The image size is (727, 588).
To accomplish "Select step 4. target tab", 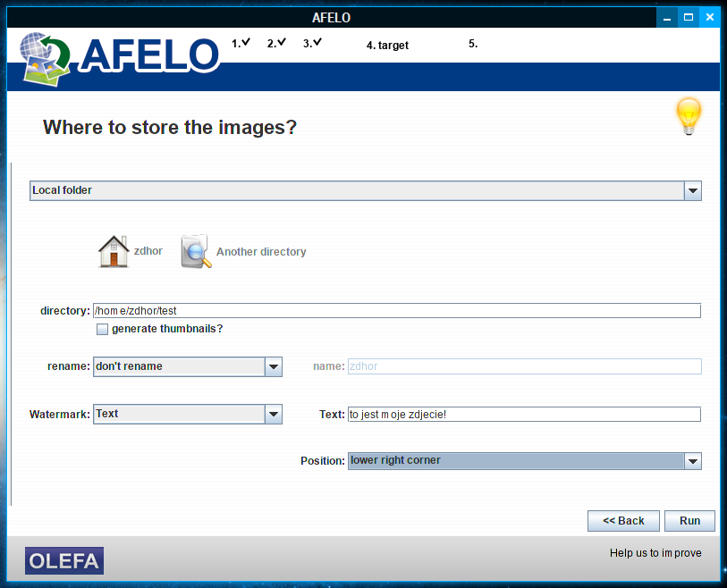I will tap(387, 46).
